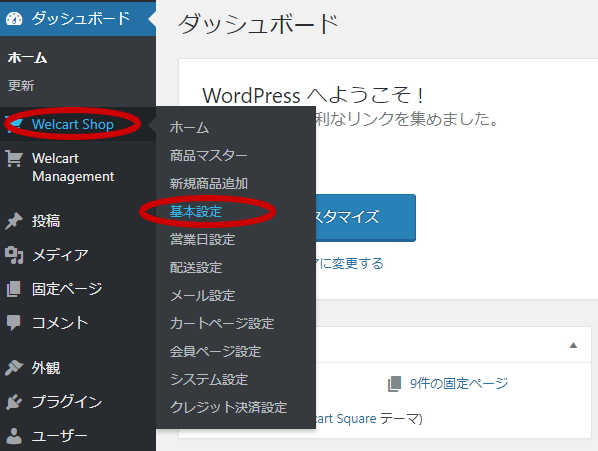Click the 外観 paintbrush icon
The image size is (598, 451).
pos(14,368)
